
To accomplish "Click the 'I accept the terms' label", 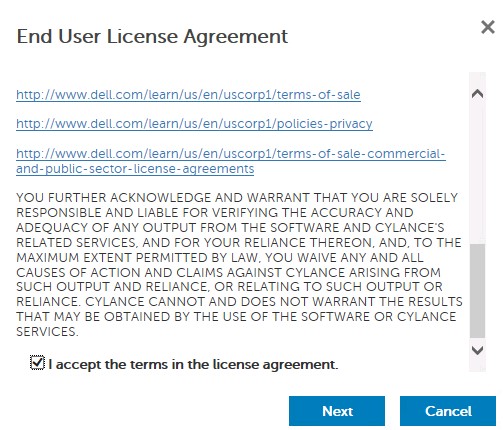I will [193, 364].
